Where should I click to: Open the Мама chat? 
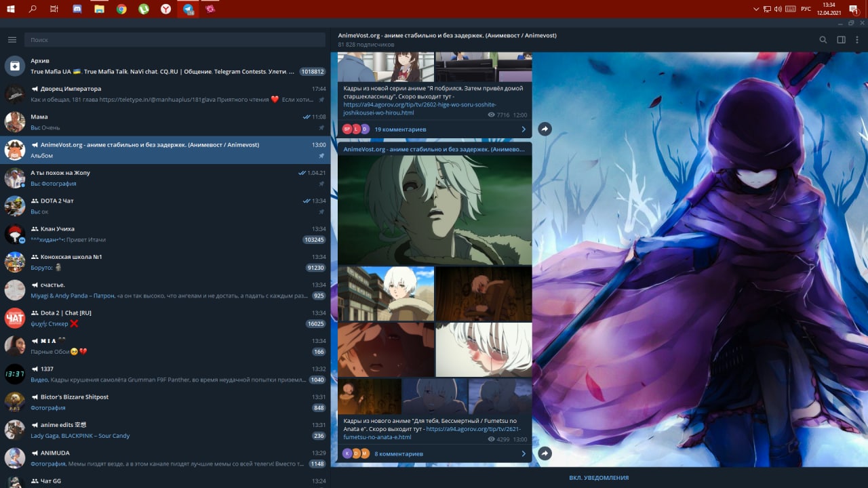(x=165, y=122)
